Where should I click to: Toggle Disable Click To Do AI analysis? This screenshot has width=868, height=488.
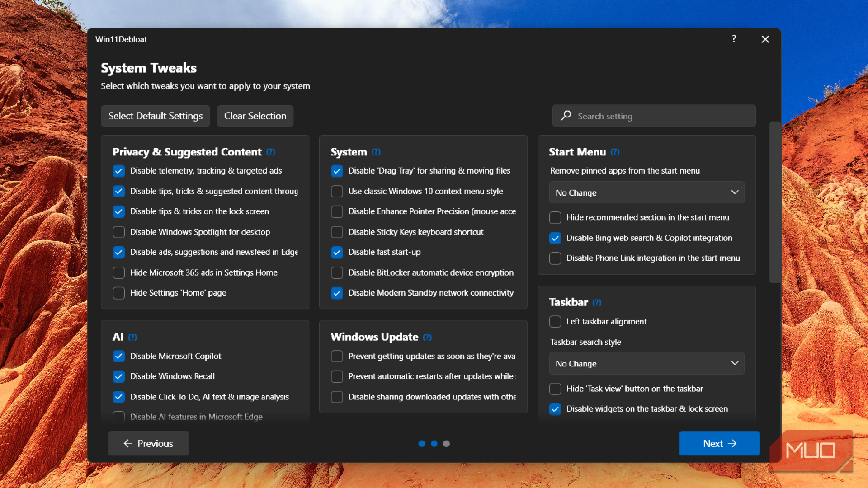(118, 397)
